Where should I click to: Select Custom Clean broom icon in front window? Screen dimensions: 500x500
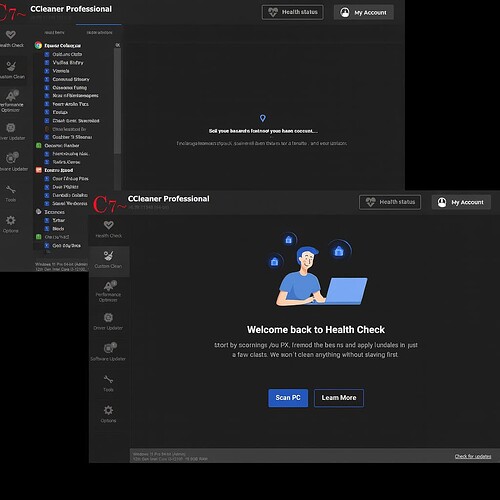pyautogui.click(x=108, y=256)
